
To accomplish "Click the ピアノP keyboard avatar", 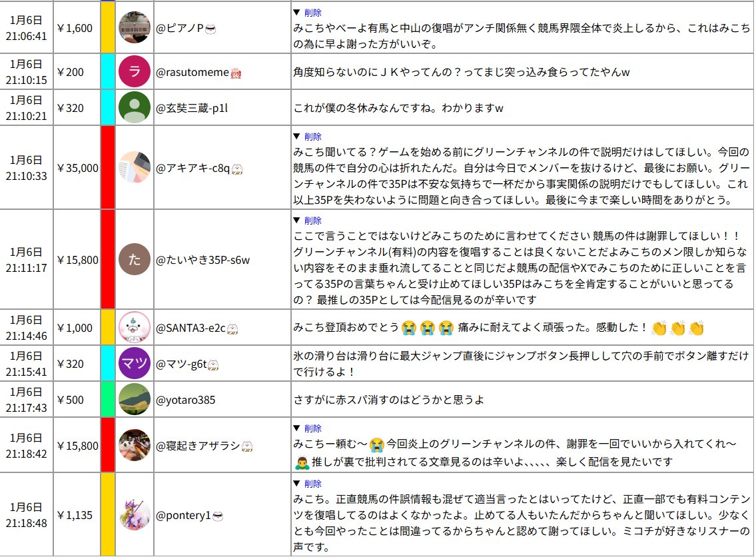I will tap(134, 27).
